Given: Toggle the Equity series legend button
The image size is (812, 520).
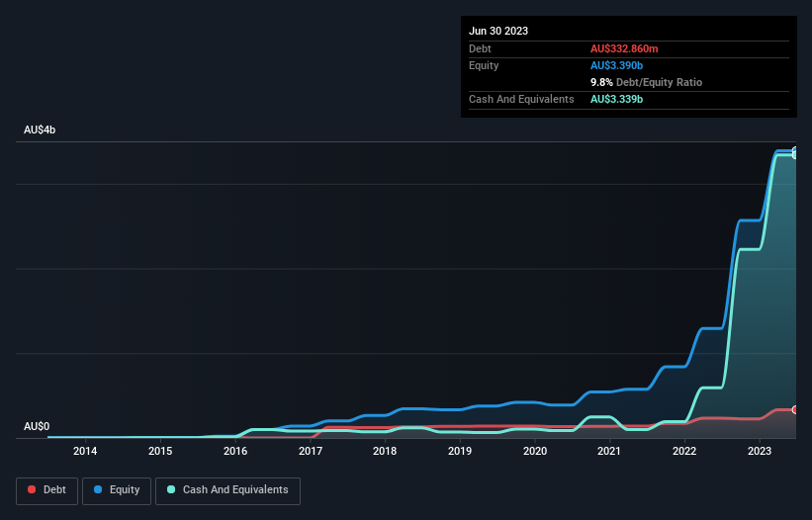Looking at the screenshot, I should pos(117,490).
